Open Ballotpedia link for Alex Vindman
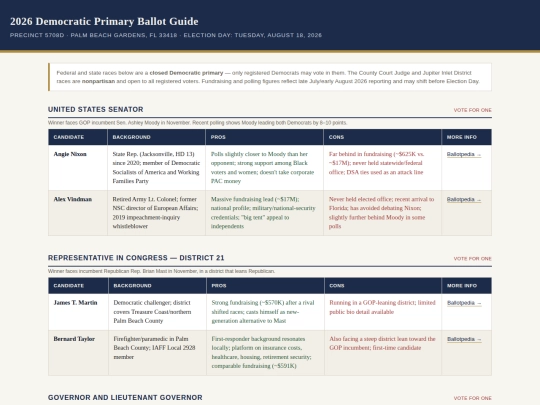The width and height of the screenshot is (540, 405). click(x=464, y=199)
